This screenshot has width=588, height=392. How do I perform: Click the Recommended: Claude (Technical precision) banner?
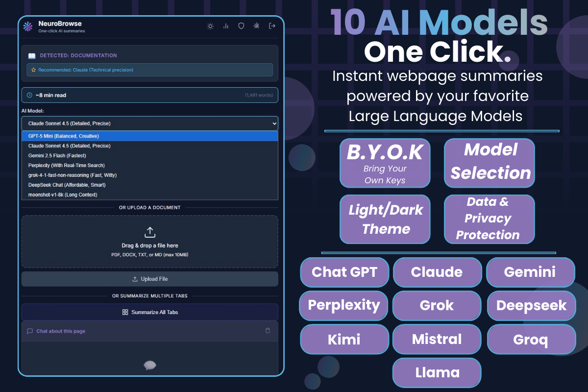coord(149,70)
